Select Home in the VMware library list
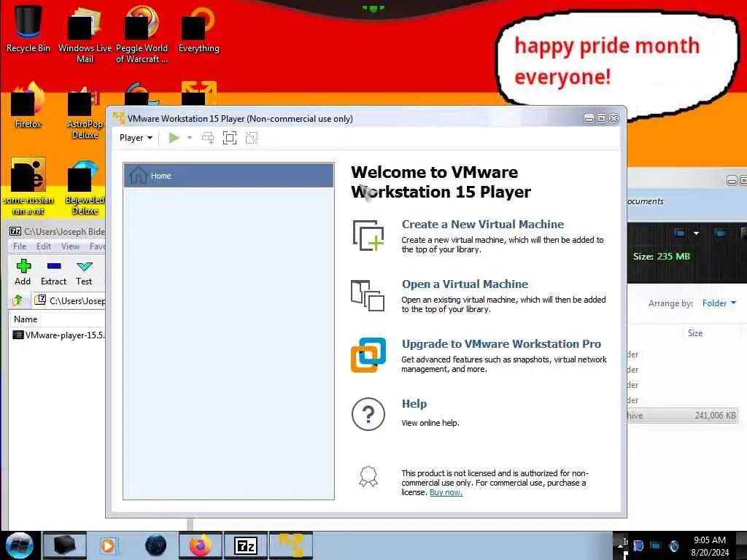The image size is (747, 560). point(228,176)
